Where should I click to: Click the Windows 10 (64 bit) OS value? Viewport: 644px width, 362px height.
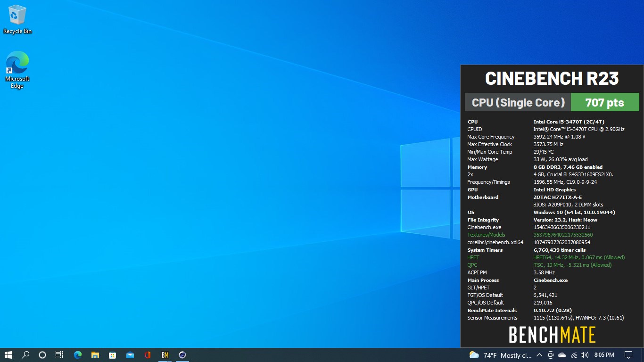coord(574,212)
